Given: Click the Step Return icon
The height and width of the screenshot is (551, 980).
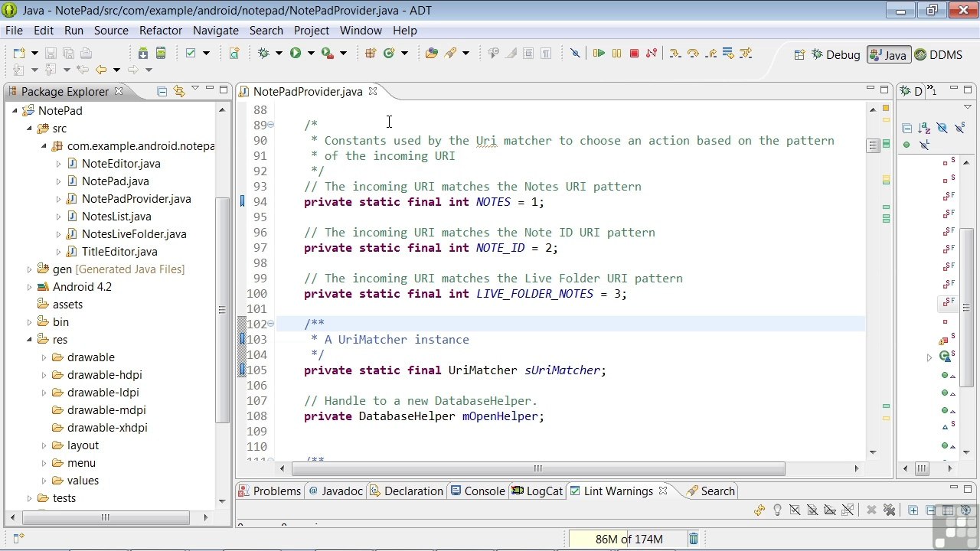Looking at the screenshot, I should tap(710, 53).
